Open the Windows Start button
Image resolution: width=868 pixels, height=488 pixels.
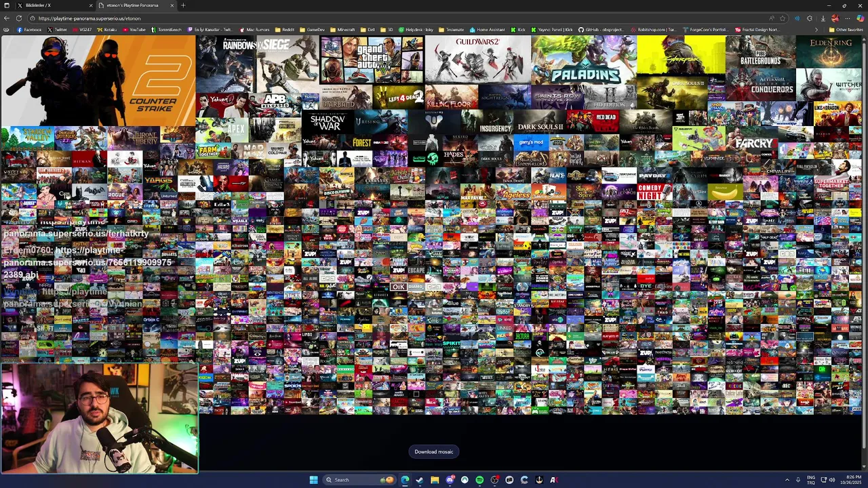pyautogui.click(x=313, y=480)
